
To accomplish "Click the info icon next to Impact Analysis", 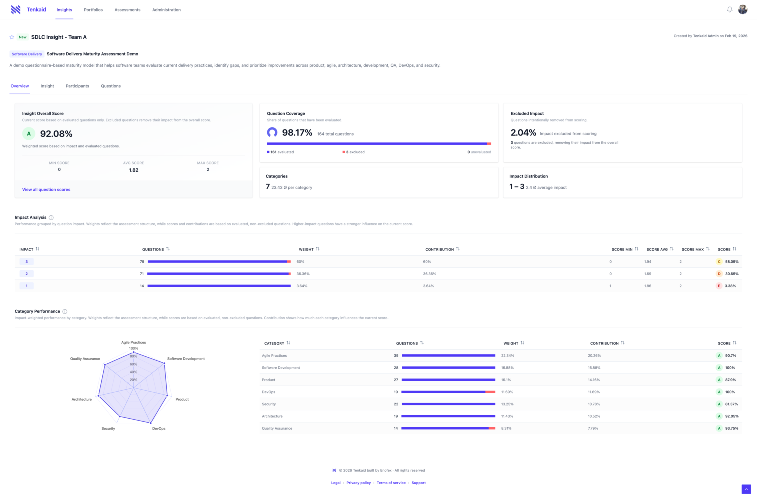I will point(51,216).
